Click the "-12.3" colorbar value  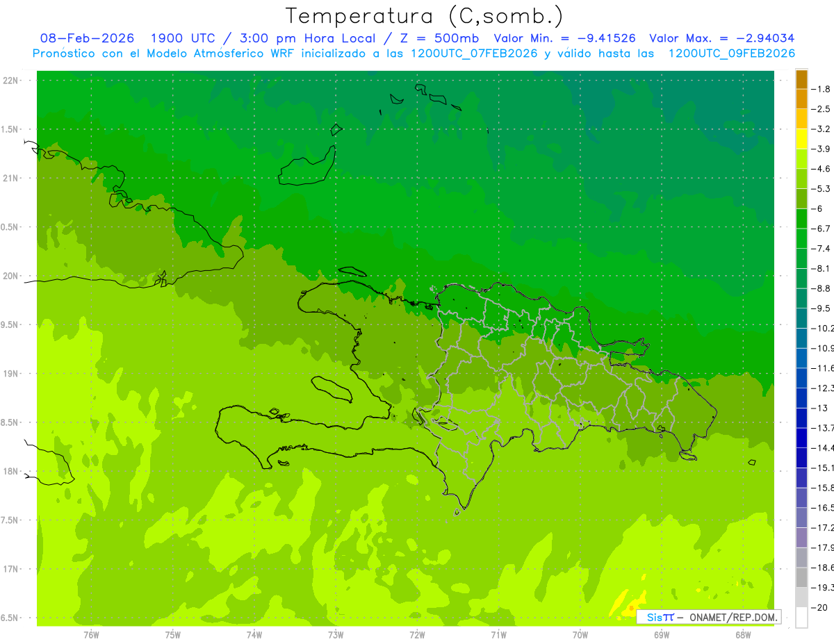point(823,388)
